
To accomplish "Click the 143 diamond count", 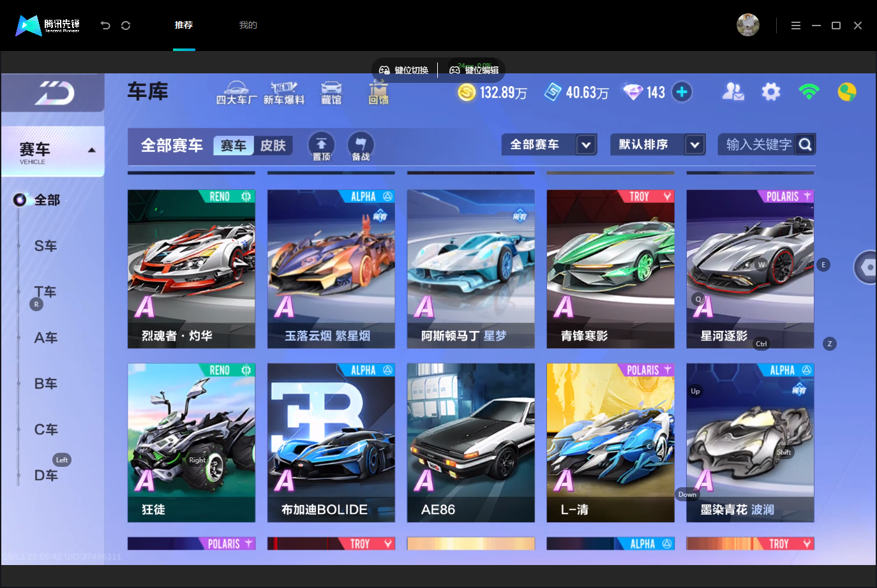I will click(x=656, y=93).
